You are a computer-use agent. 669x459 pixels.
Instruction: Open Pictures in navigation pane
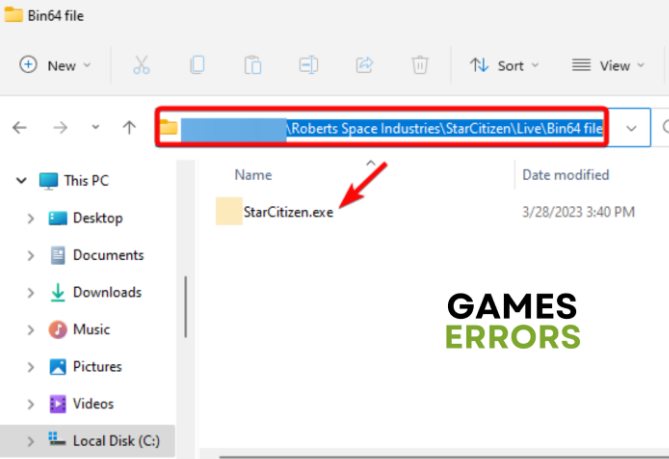pyautogui.click(x=86, y=366)
